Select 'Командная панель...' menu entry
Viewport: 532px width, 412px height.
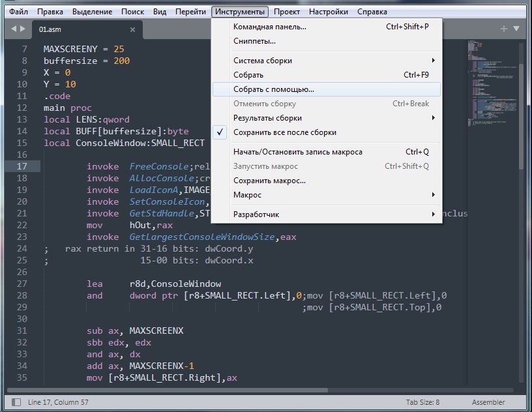270,27
